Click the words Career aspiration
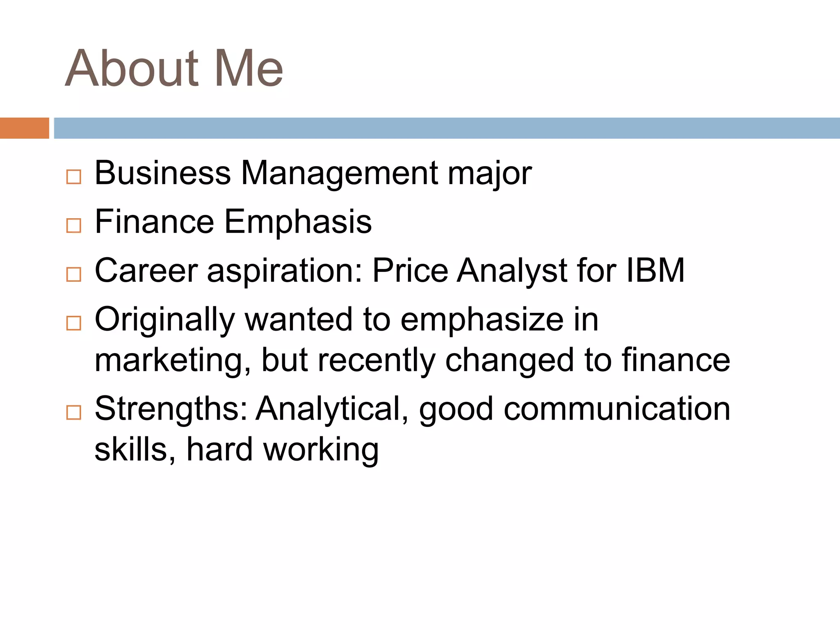This screenshot has height=630, width=840. [x=228, y=271]
